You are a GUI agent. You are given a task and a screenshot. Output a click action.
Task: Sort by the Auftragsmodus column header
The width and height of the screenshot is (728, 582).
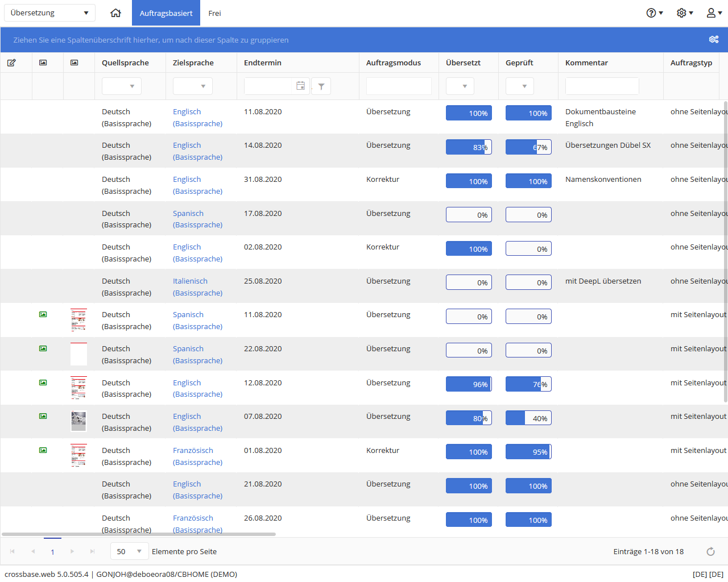[394, 63]
